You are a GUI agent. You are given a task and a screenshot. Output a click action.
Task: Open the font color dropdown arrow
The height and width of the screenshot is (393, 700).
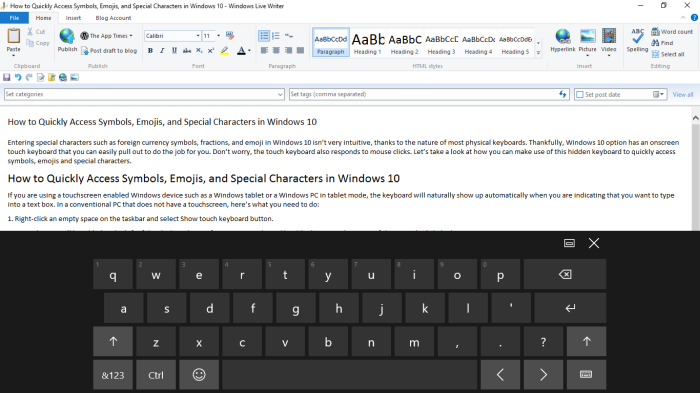[249, 50]
